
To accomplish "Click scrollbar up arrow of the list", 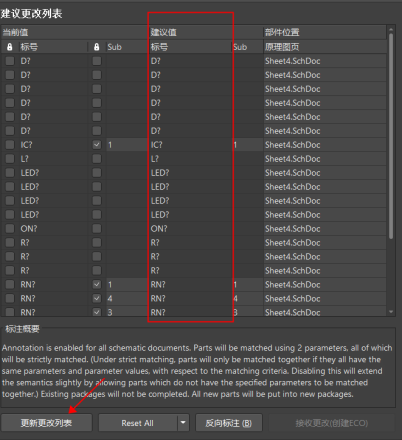I will point(391,29).
